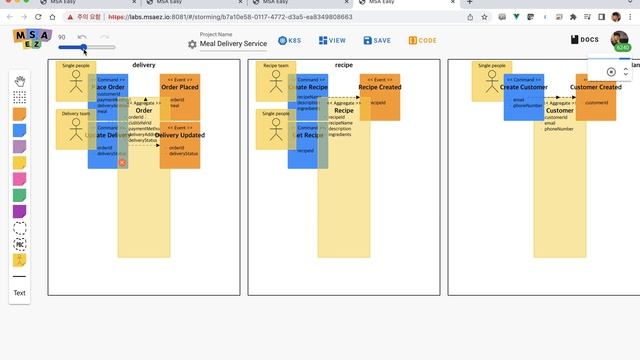
Task: Select the dashed circle bounded context tool
Action: coord(20,228)
